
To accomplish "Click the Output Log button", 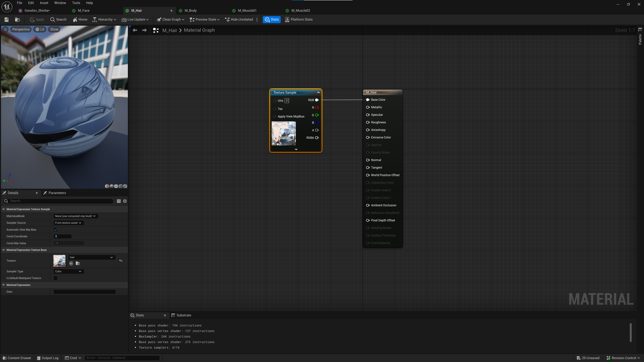I will pyautogui.click(x=47, y=358).
